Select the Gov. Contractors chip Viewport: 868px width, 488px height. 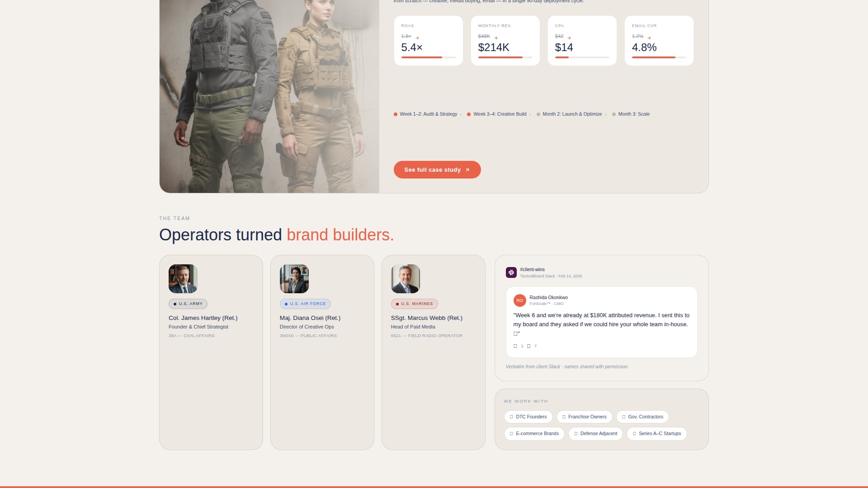(642, 417)
